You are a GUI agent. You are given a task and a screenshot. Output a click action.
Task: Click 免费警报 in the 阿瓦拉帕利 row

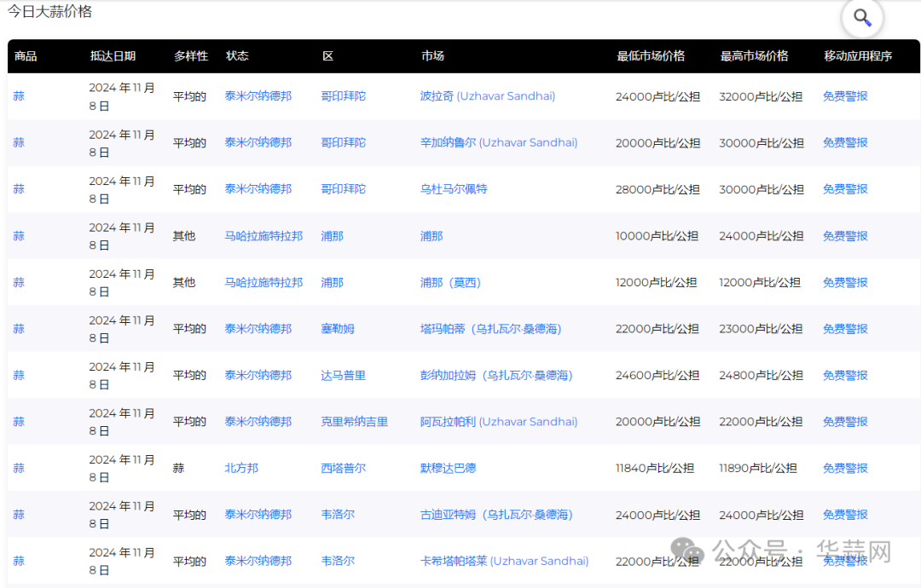coord(844,421)
